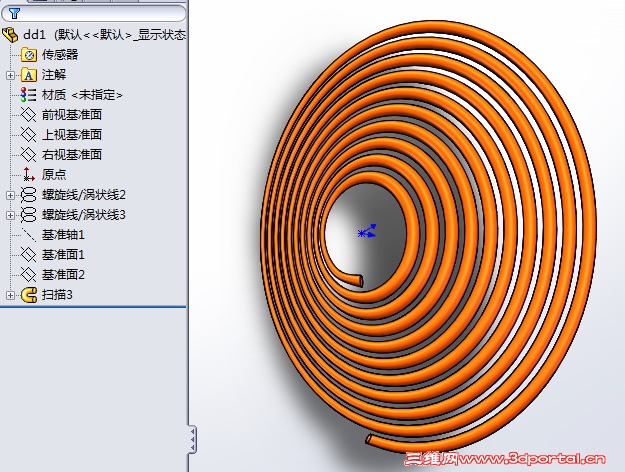Click the 螺旋线/涡状线3 helix icon
This screenshot has height=472, width=625.
pyautogui.click(x=29, y=215)
